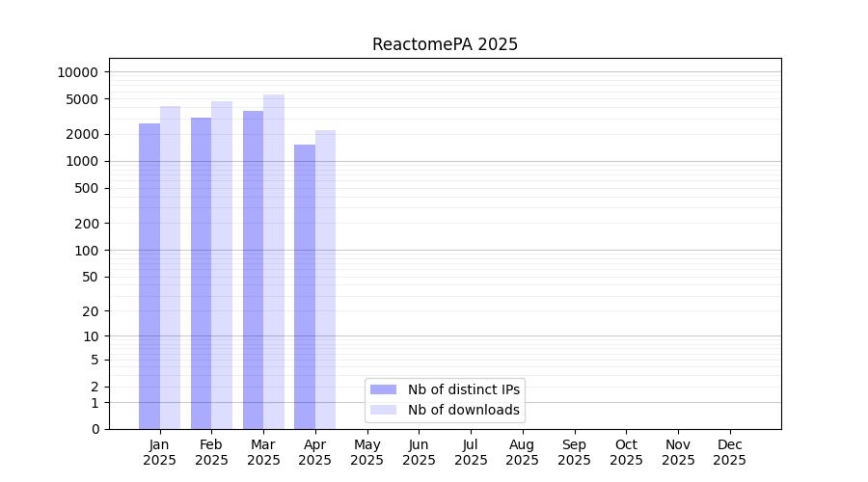Click the Feb 2025 downloads bar
Image resolution: width=868 pixels, height=482 pixels.
pyautogui.click(x=222, y=265)
